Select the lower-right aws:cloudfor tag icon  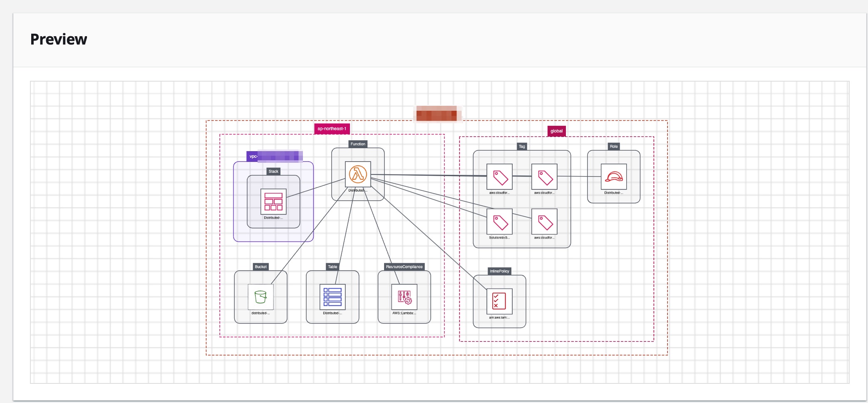tap(544, 221)
